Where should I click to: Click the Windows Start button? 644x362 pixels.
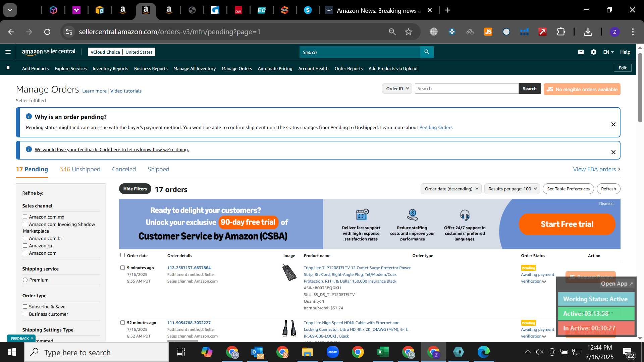(12, 352)
